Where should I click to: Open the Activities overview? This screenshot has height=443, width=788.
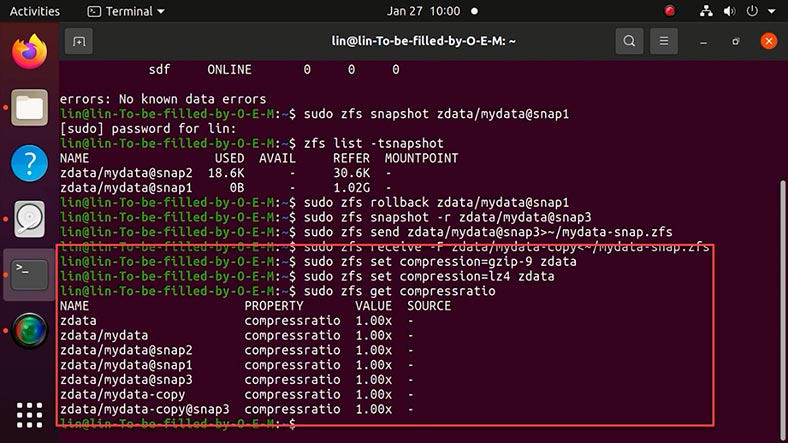[x=35, y=11]
